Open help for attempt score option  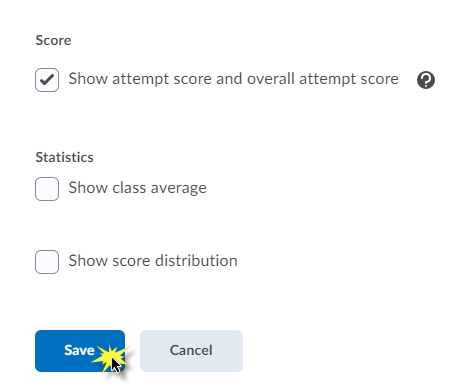426,80
